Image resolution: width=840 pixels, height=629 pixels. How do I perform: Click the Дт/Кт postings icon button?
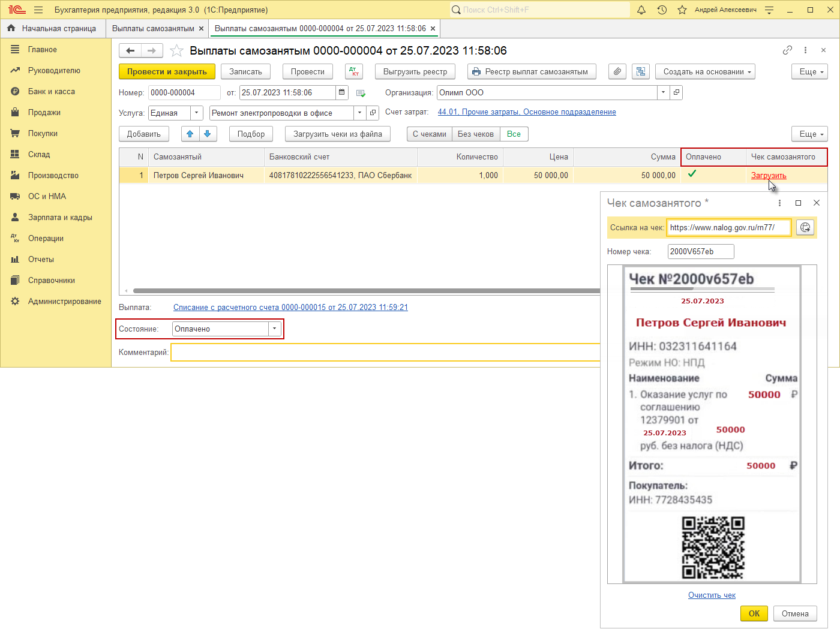coord(354,72)
